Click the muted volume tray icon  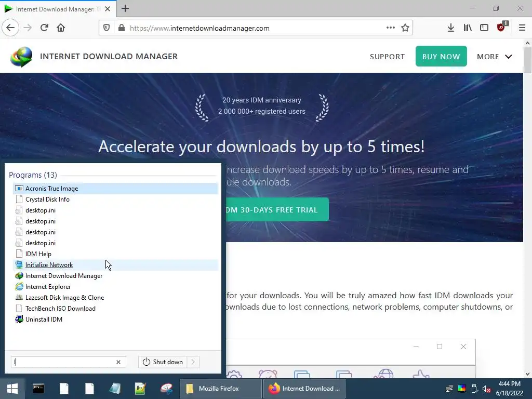(x=486, y=389)
